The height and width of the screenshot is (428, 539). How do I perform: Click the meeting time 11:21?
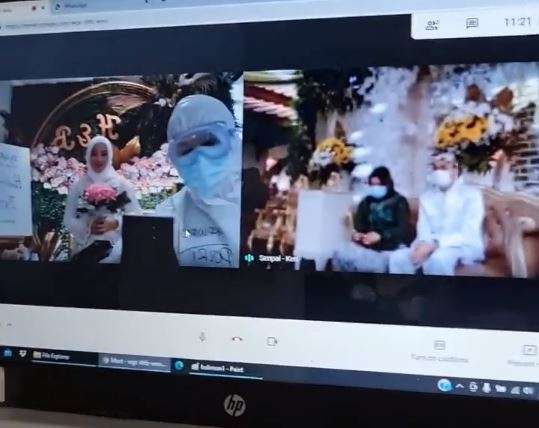(518, 22)
